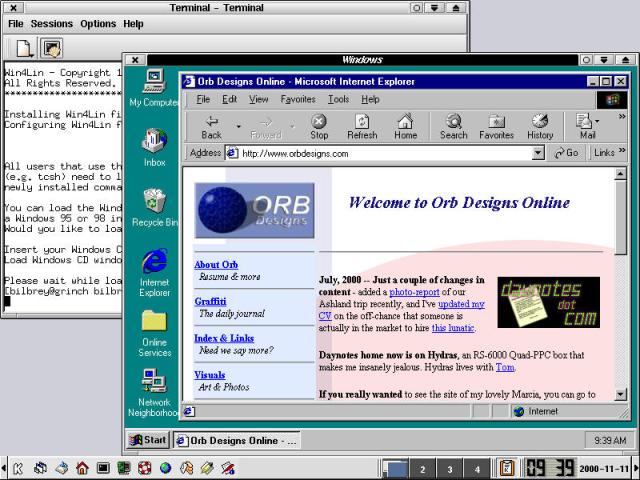Click the second Terminal toolbar icon
Image resolution: width=640 pixels, height=480 pixels.
click(x=51, y=48)
